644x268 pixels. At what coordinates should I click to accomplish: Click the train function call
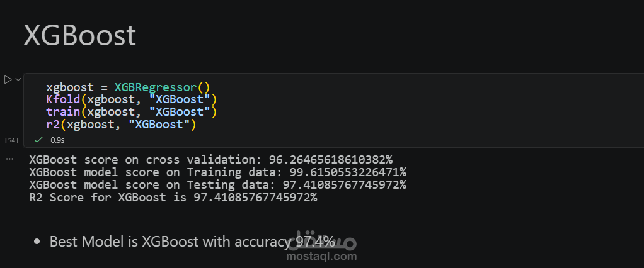(63, 112)
